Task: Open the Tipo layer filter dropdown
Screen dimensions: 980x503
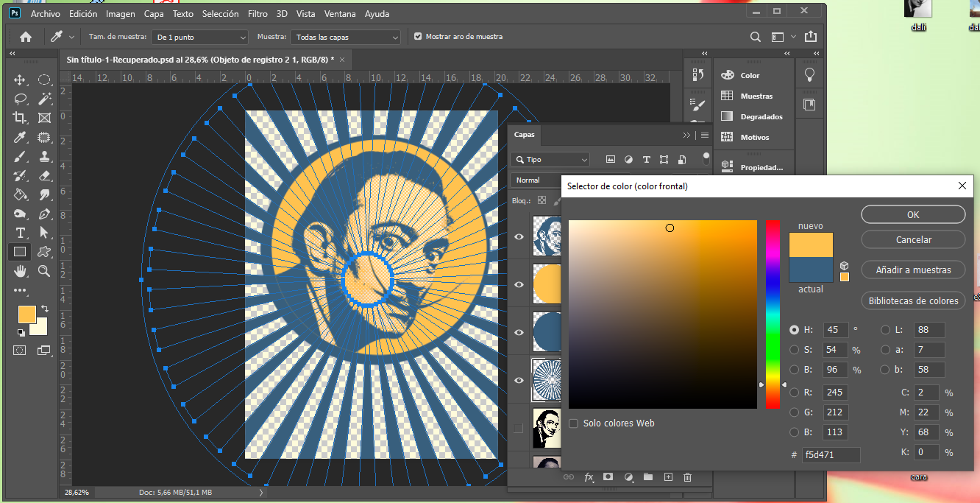Action: [x=550, y=159]
